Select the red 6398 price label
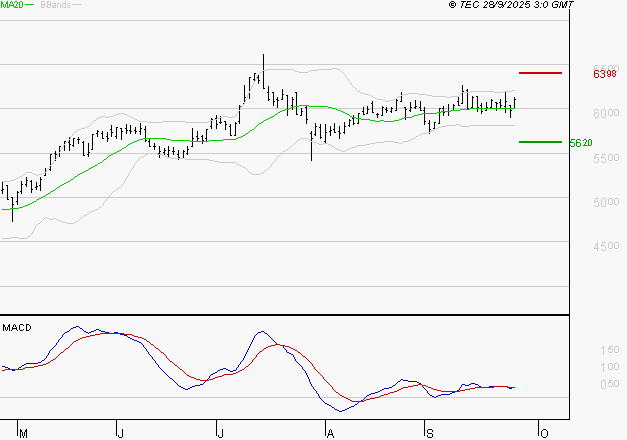Viewport: 627px width, 440px height. tap(604, 74)
